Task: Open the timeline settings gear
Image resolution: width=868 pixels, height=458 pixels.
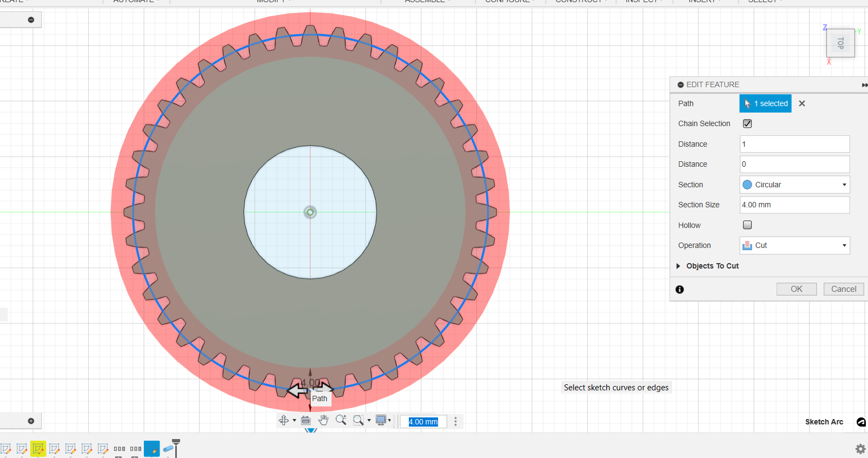Action: pos(860,449)
